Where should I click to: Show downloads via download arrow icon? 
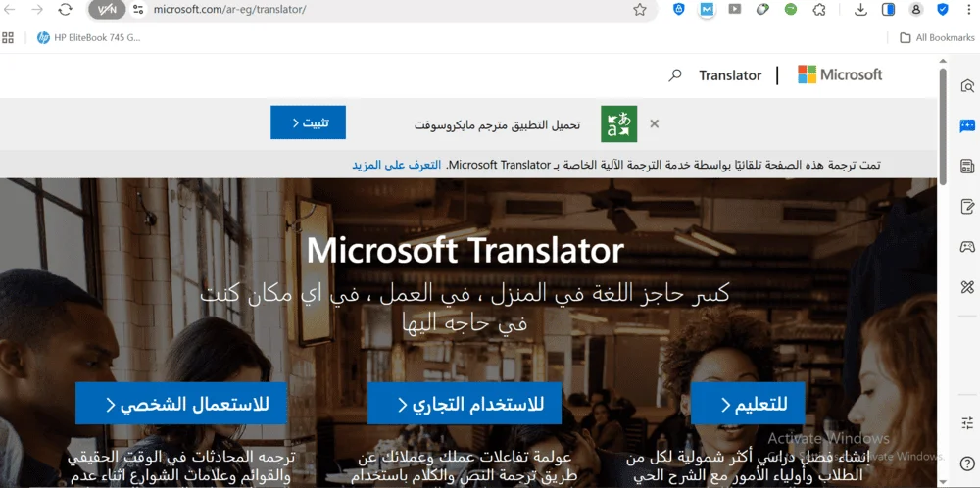click(860, 10)
